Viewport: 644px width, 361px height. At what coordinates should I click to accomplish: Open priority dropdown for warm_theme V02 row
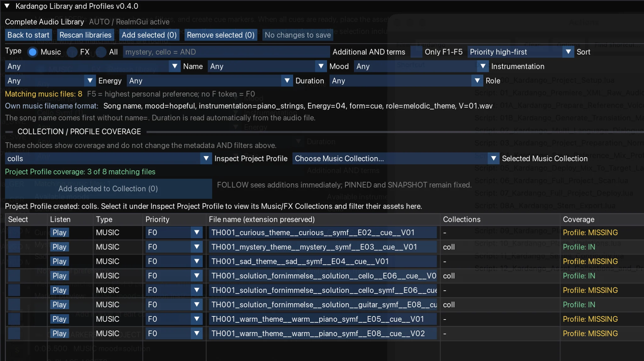pyautogui.click(x=174, y=333)
